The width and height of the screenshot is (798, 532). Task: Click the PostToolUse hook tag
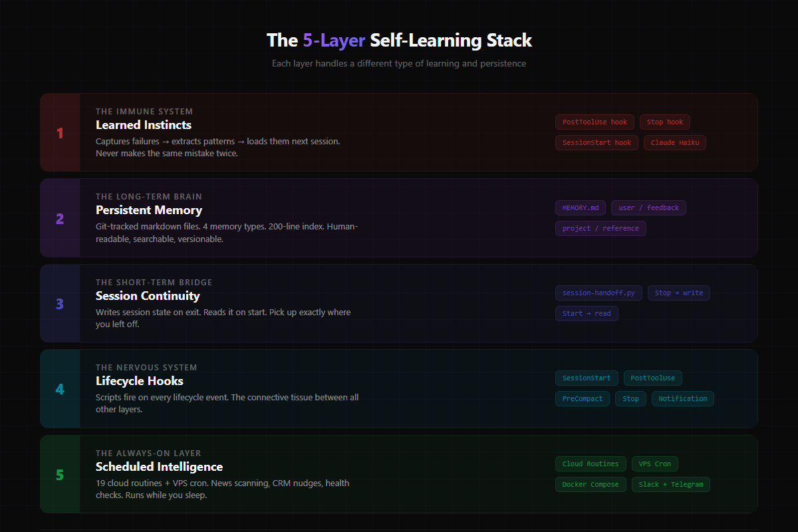click(x=595, y=122)
